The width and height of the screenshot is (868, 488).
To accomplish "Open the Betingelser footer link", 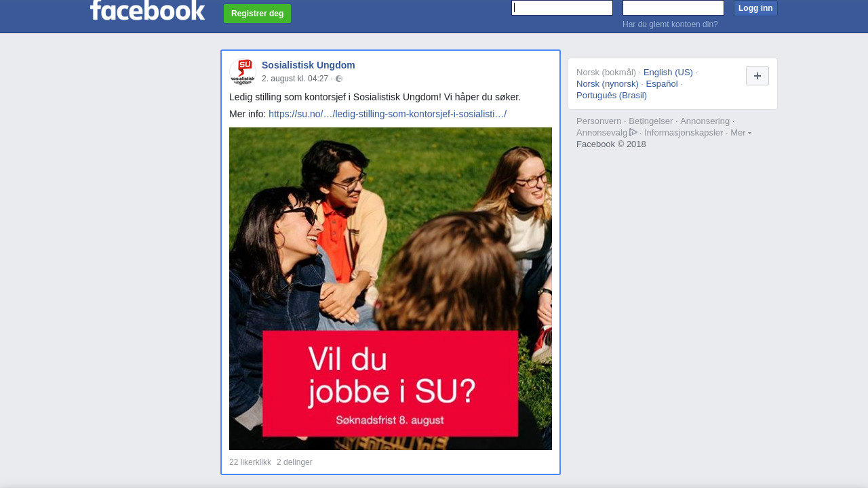I will [x=651, y=121].
